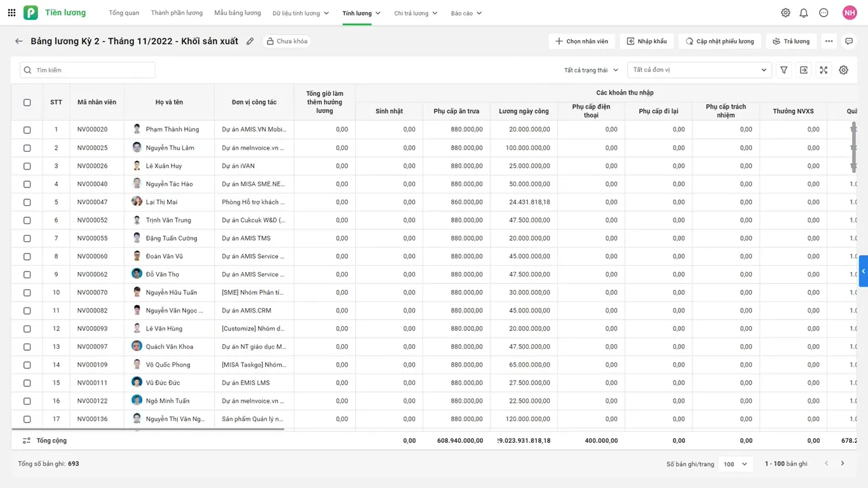Open the comment chat icon
868x488 pixels.
[848, 41]
